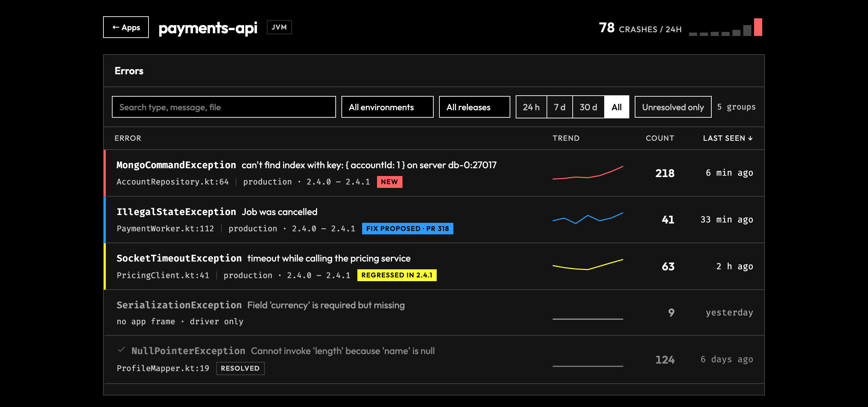Click the payments-api app title

tap(208, 28)
